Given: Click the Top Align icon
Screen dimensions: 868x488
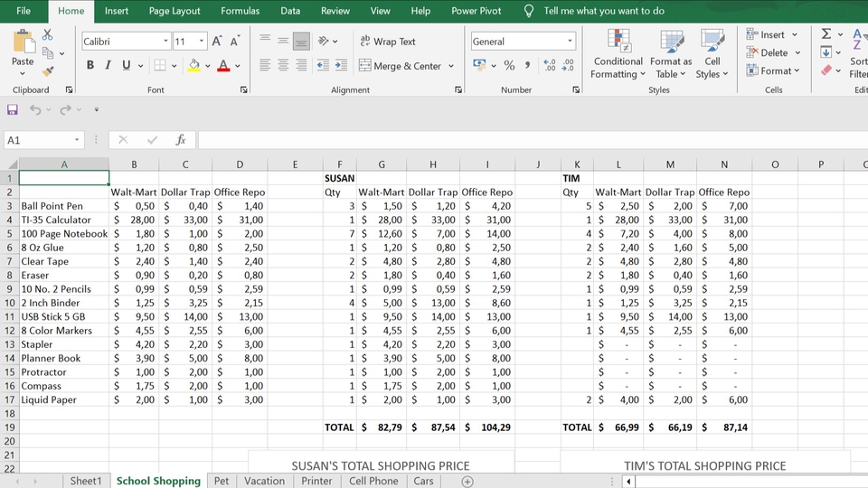Looking at the screenshot, I should [265, 41].
